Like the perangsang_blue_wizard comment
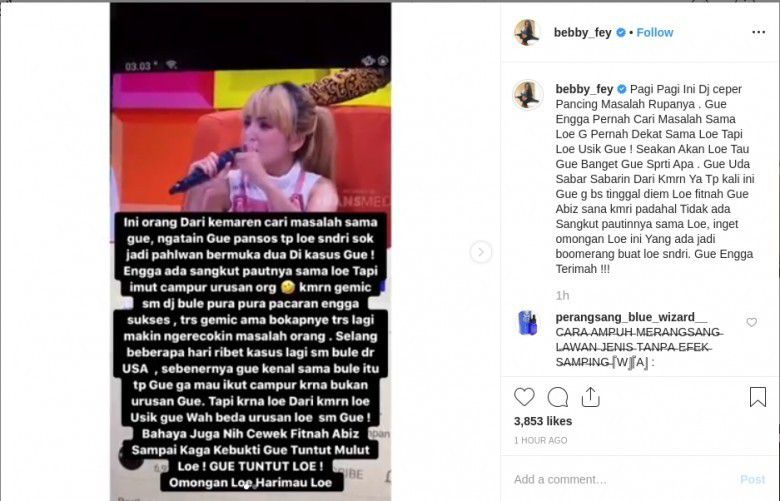Viewport: 780px width, 501px height. 752,322
